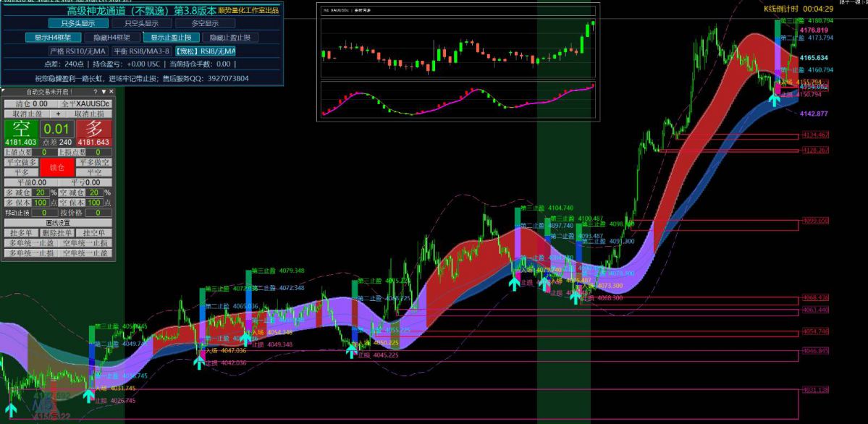
Task: Click the 空 减仓 button
Action: point(72,192)
